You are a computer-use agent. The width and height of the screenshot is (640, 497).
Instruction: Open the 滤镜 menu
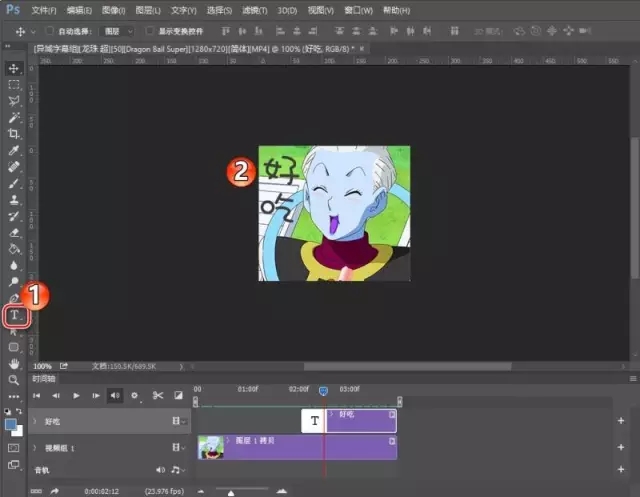pos(254,10)
